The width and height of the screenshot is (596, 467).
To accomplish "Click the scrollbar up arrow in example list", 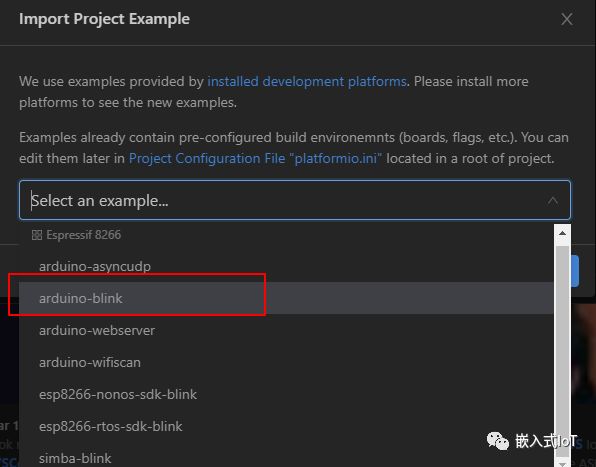I will pyautogui.click(x=562, y=233).
